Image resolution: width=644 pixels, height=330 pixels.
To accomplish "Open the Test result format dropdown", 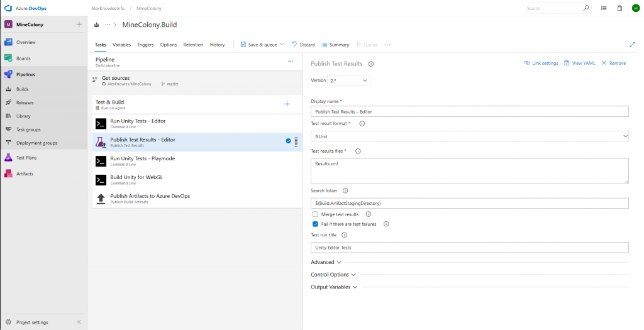I will 469,136.
